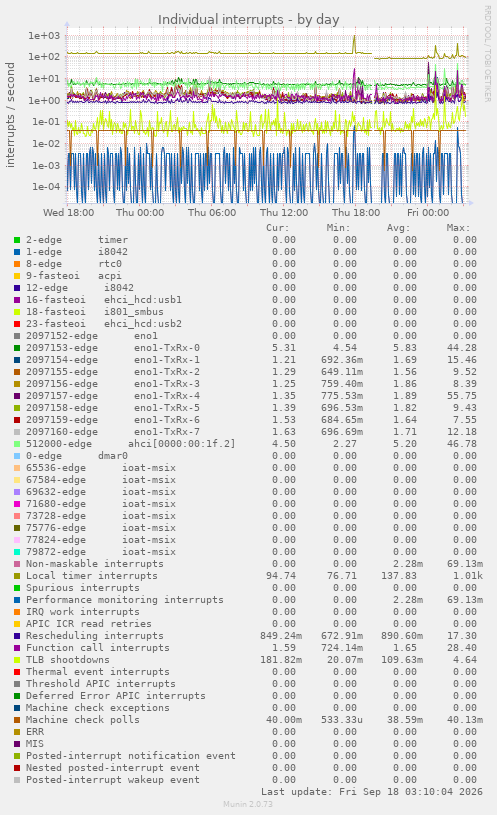The width and height of the screenshot is (497, 815).
Task: Click the light blue swatch for dmar0
Action: point(17,456)
